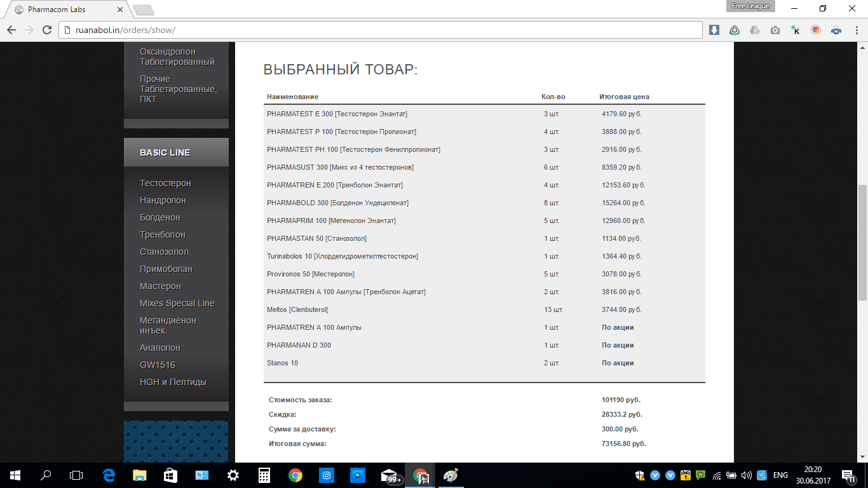Click the page vertical scrollbar thumb
This screenshot has width=868, height=488.
pyautogui.click(x=862, y=241)
